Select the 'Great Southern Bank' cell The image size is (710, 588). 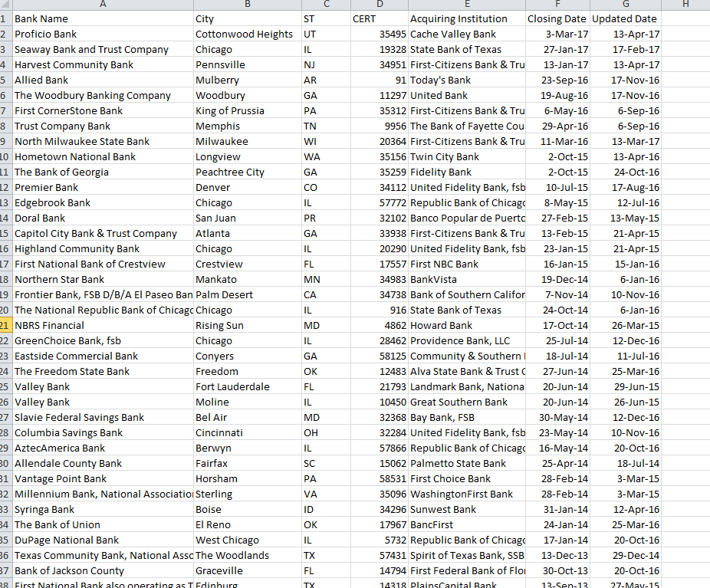(467, 402)
